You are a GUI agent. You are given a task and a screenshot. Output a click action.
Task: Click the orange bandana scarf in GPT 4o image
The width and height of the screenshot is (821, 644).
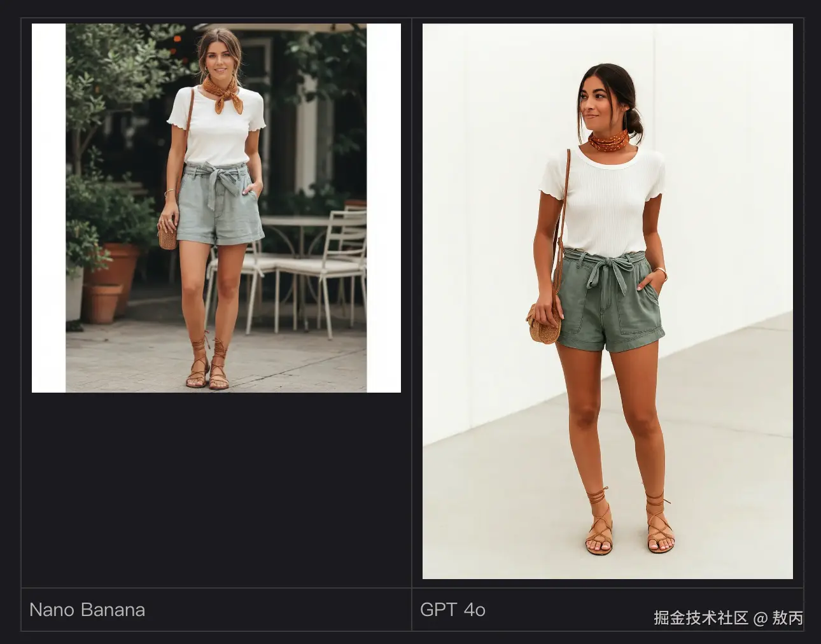coord(608,141)
